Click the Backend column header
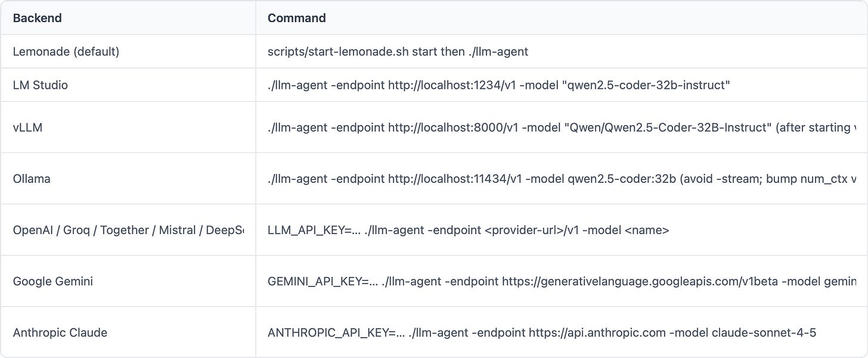The image size is (868, 358). 37,18
